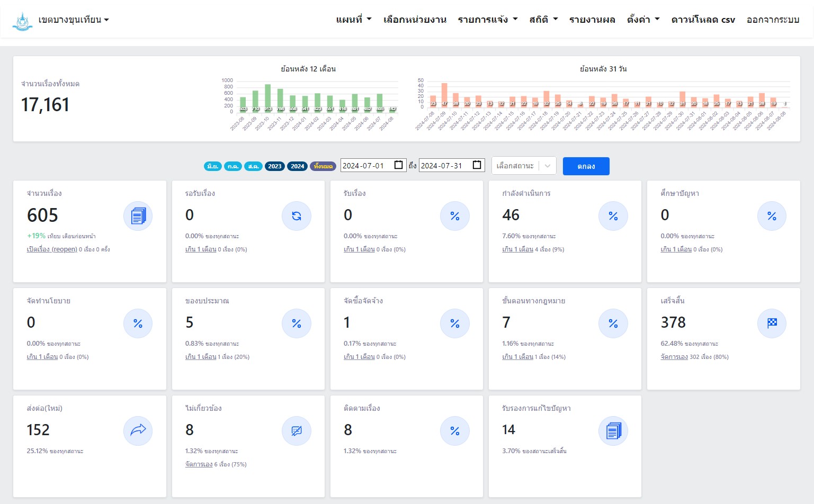Click the checkered flag icon in เสร็จสิ้น card
The height and width of the screenshot is (504, 814).
pyautogui.click(x=772, y=323)
